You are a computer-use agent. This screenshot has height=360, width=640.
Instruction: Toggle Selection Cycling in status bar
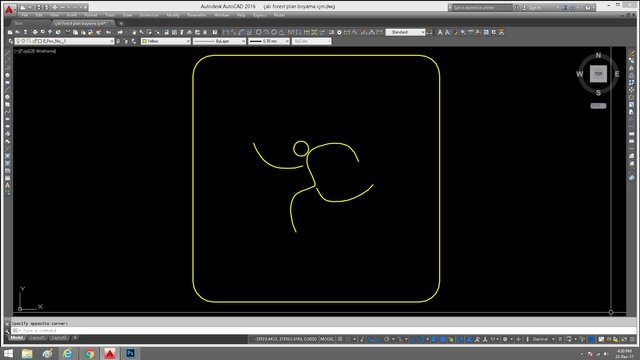(451, 339)
